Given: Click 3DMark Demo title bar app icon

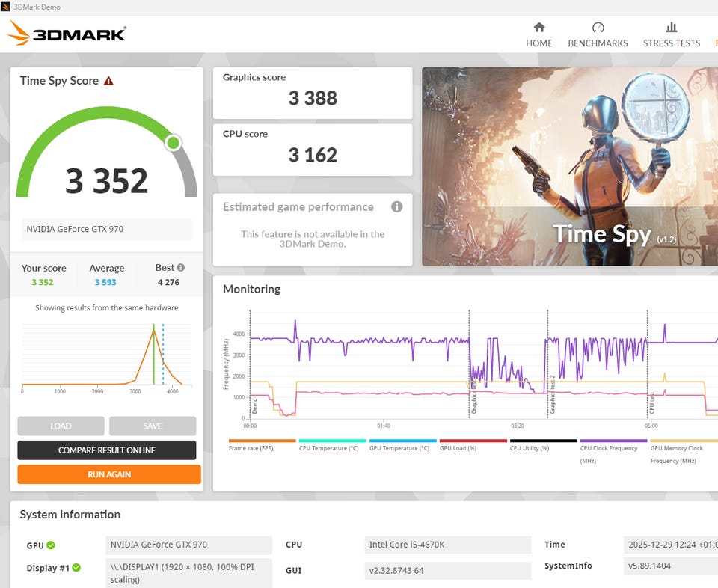Looking at the screenshot, I should coord(5,7).
